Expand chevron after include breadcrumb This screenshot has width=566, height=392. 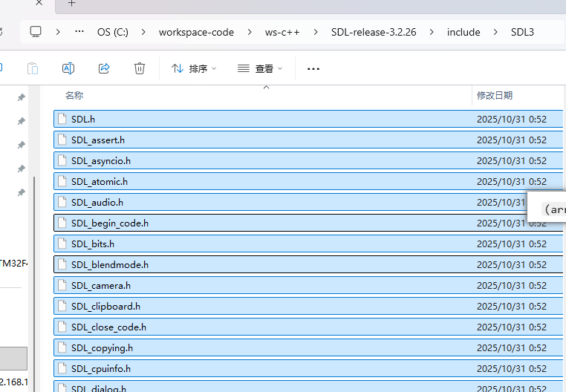tap(495, 32)
